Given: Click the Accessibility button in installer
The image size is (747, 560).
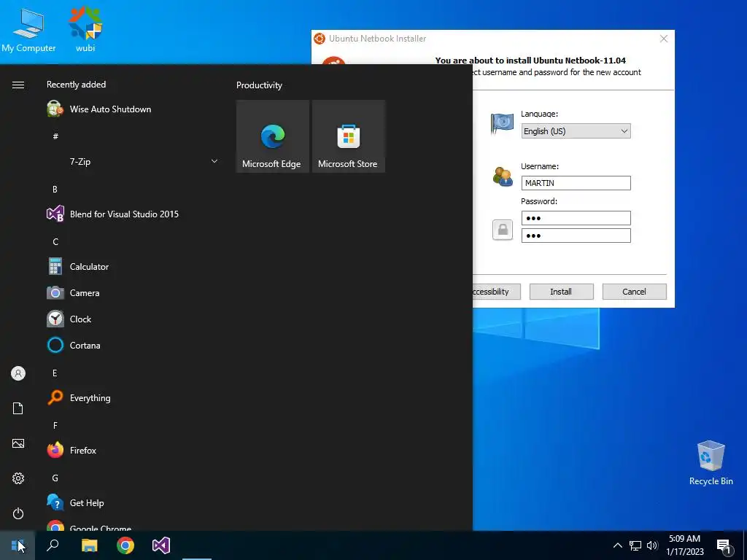Looking at the screenshot, I should [496, 292].
